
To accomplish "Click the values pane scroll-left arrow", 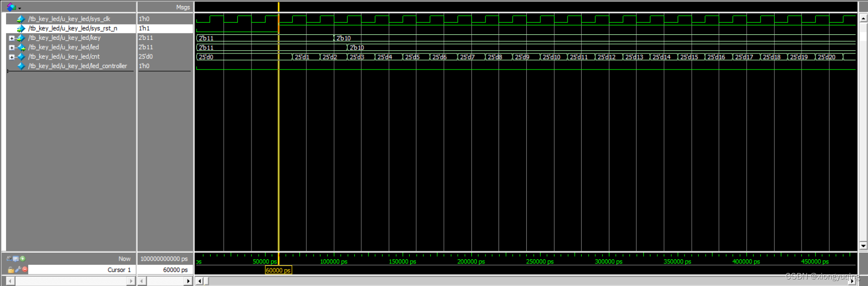I will pos(142,281).
